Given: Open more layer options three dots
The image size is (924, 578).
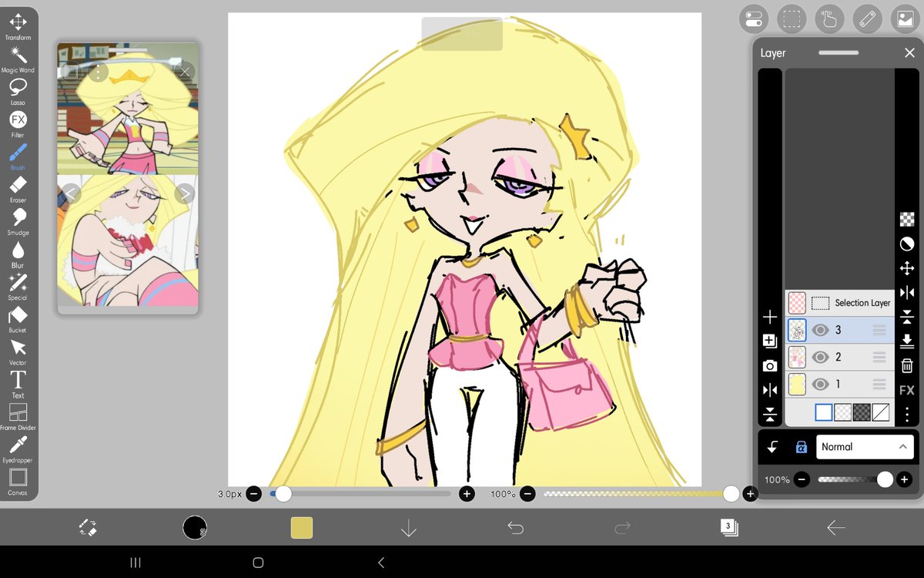Looking at the screenshot, I should (906, 414).
